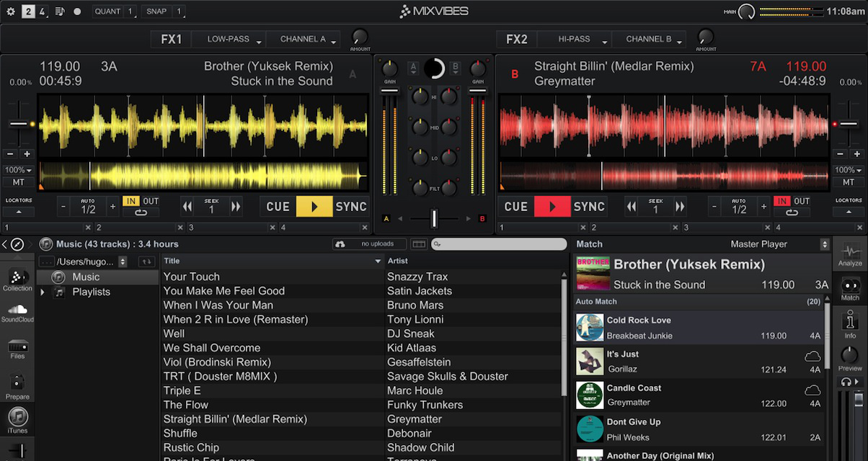The width and height of the screenshot is (868, 461).
Task: Click the crossfader between decks A and B
Action: [433, 218]
